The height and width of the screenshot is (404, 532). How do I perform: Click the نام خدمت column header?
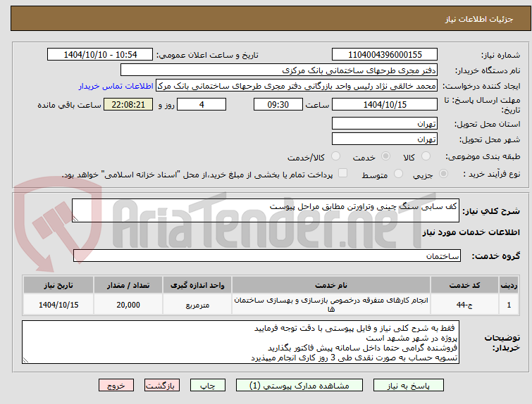point(330,285)
